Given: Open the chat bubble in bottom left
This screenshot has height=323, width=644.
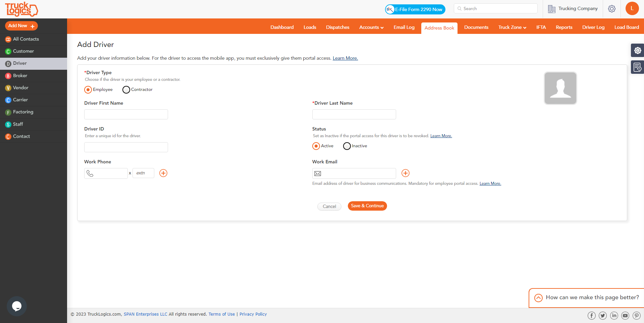Looking at the screenshot, I should [x=16, y=306].
